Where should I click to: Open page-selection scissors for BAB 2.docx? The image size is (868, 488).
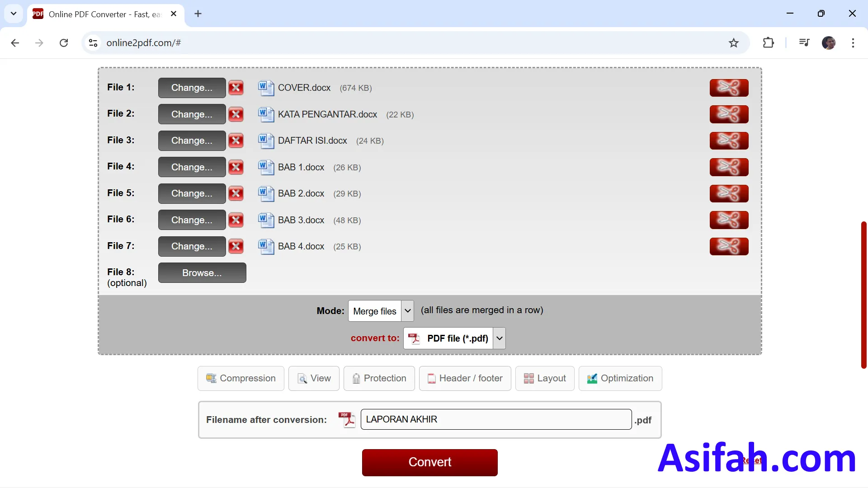pos(729,193)
